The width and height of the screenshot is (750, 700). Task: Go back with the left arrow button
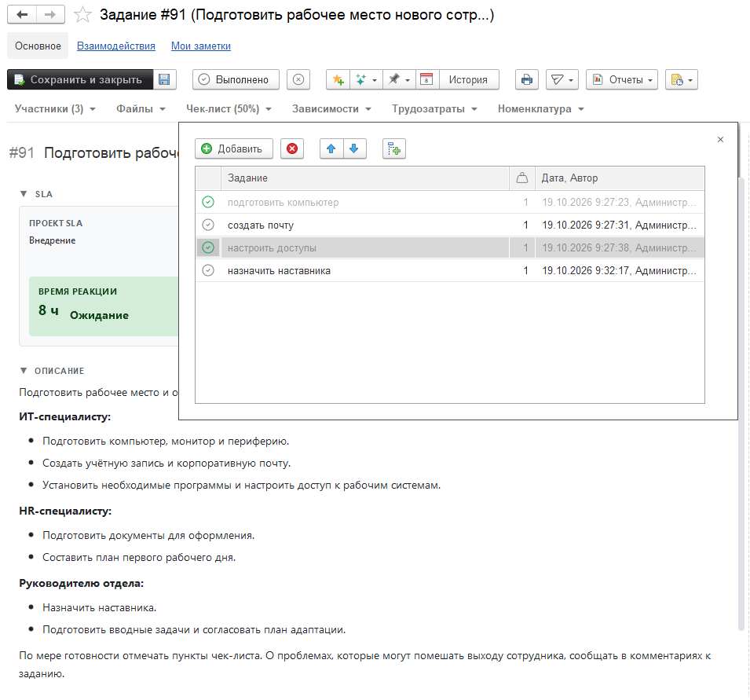[22, 15]
